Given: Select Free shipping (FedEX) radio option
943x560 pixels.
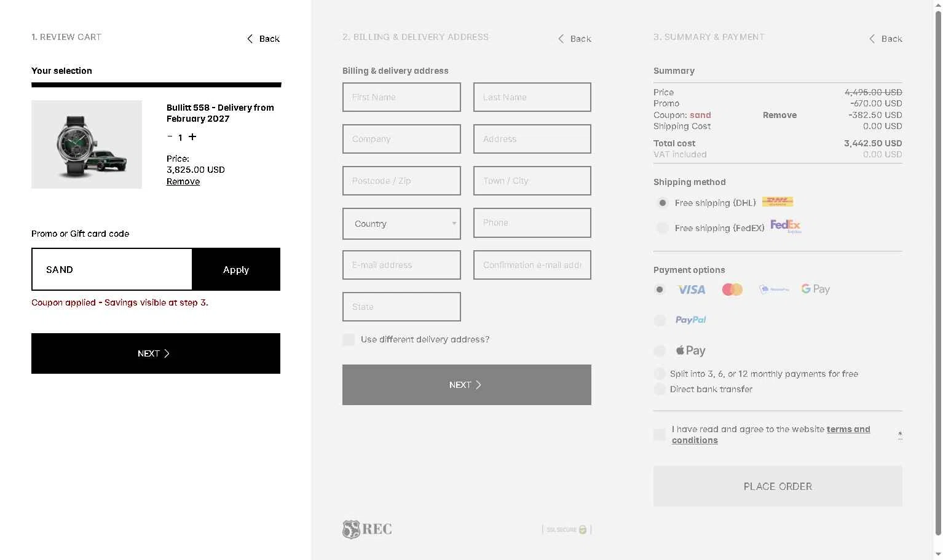Looking at the screenshot, I should (662, 228).
